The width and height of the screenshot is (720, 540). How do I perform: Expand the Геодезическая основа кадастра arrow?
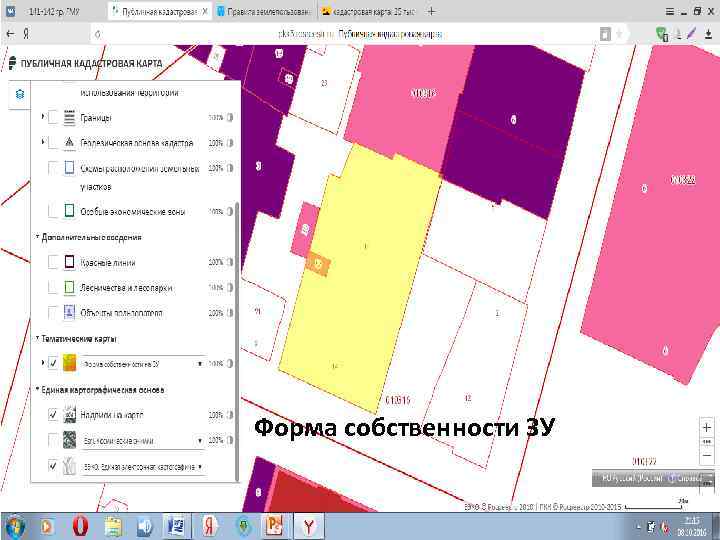point(43,142)
